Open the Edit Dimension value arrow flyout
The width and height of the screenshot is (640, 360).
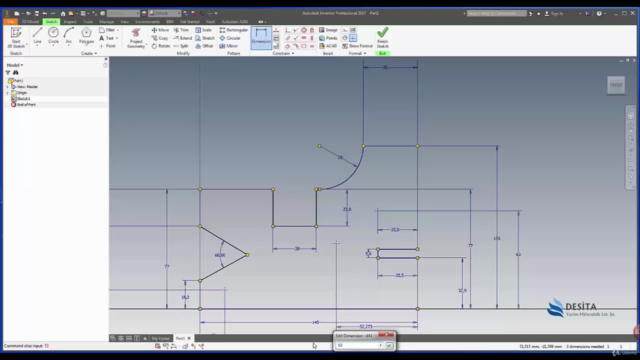381,345
